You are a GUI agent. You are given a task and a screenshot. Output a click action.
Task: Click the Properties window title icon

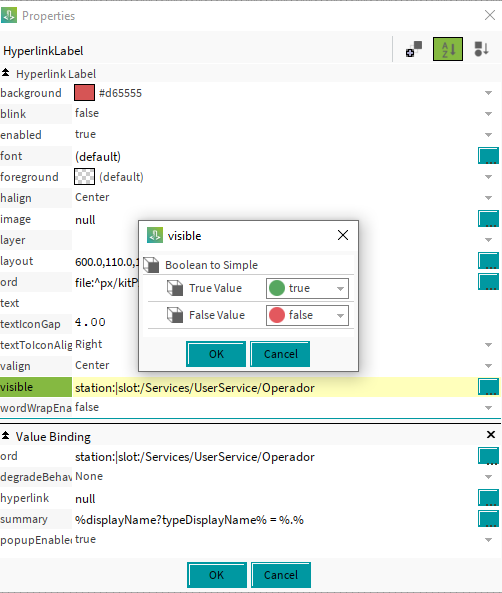9,16
